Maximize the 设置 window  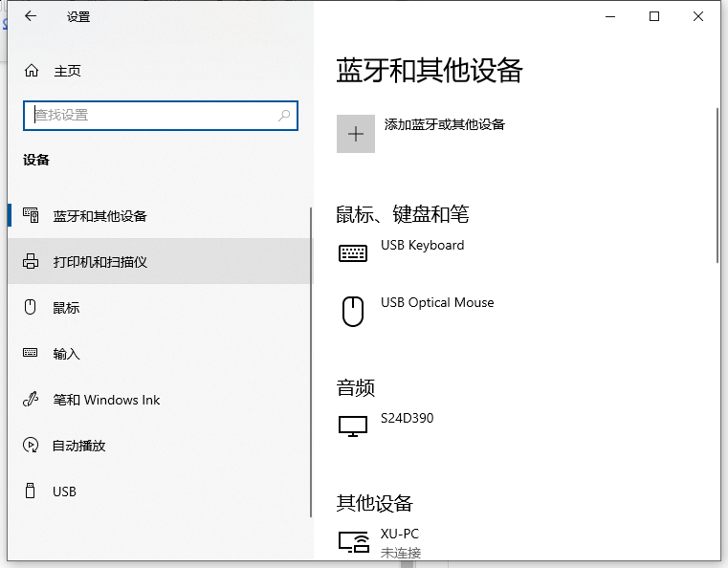654,16
